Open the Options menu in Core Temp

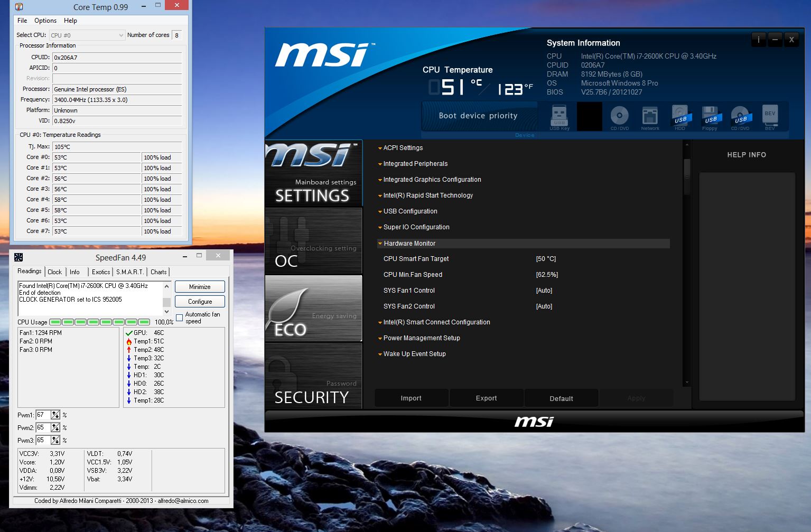pyautogui.click(x=45, y=21)
